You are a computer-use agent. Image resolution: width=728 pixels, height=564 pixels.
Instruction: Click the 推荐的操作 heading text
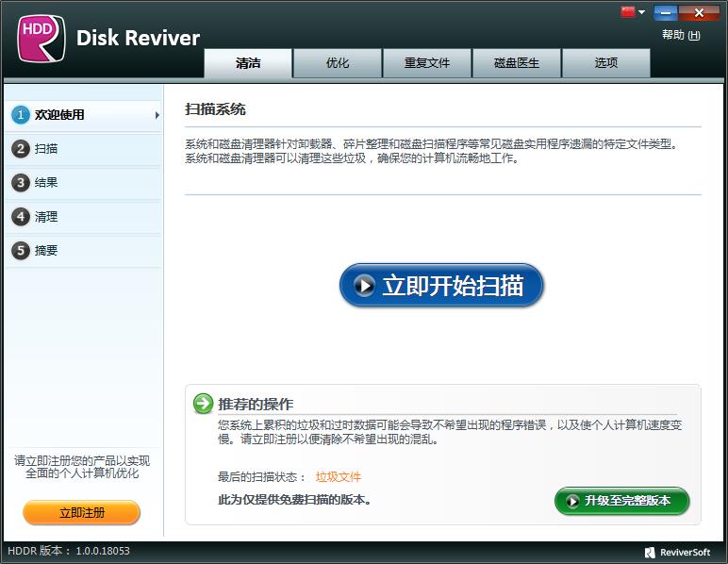tap(256, 404)
